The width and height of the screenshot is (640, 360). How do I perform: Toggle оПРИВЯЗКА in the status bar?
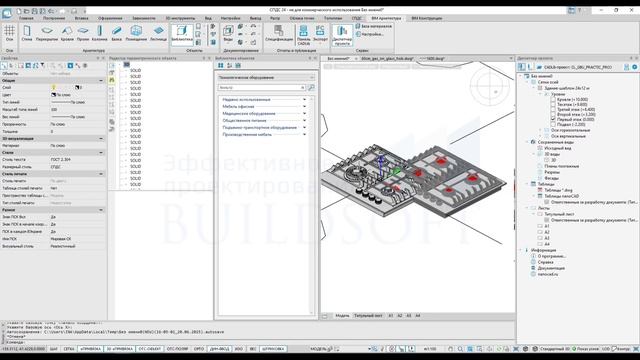[x=91, y=349]
